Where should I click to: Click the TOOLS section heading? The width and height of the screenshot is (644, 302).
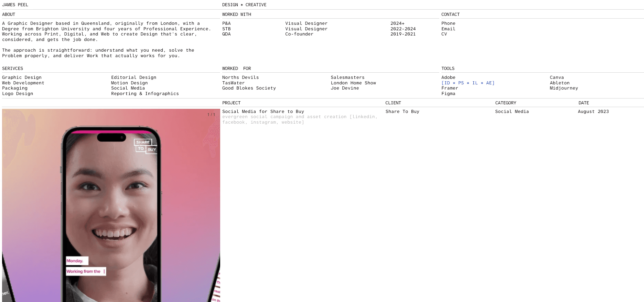(x=448, y=69)
